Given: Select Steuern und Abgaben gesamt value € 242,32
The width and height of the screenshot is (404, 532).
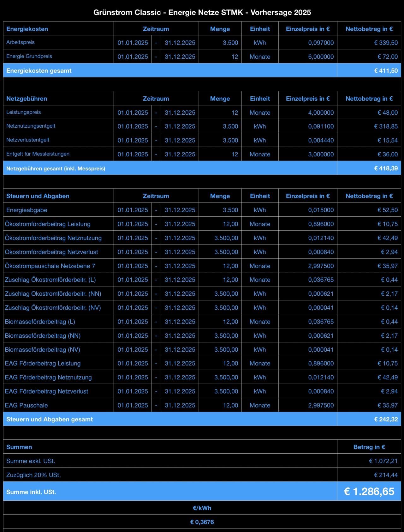Looking at the screenshot, I should (x=386, y=419).
